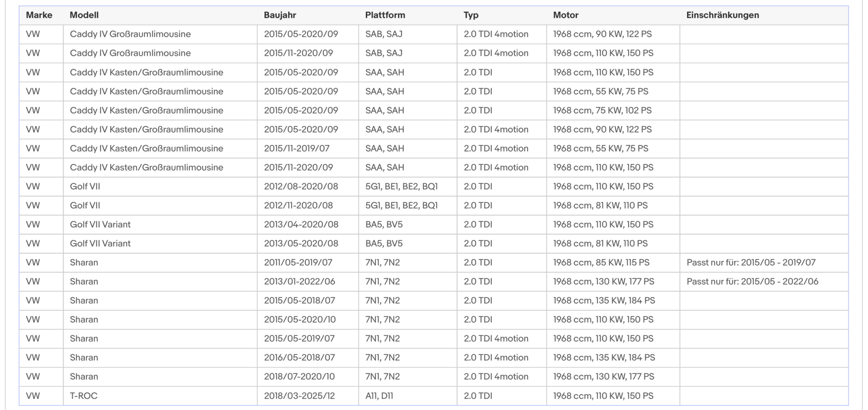
Task: Click the Modell column header
Action: [x=84, y=15]
